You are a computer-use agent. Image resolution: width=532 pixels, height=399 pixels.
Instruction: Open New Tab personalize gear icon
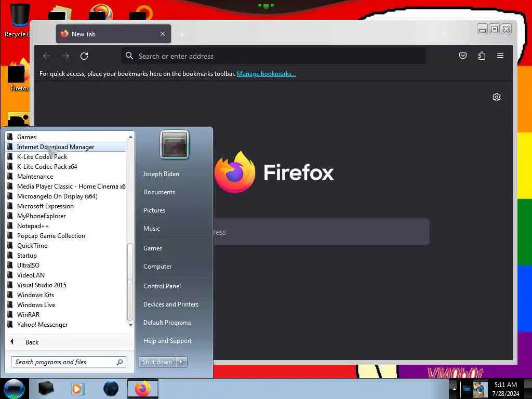tap(496, 97)
